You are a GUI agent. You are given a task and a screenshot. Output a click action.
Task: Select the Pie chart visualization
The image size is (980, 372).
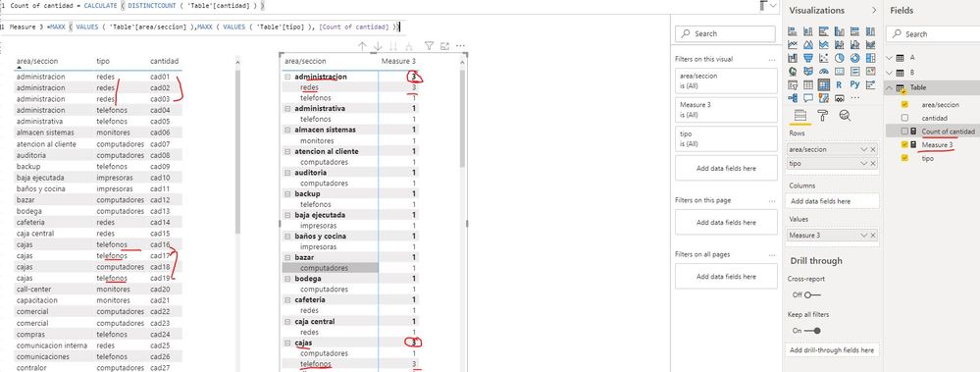pyautogui.click(x=840, y=58)
